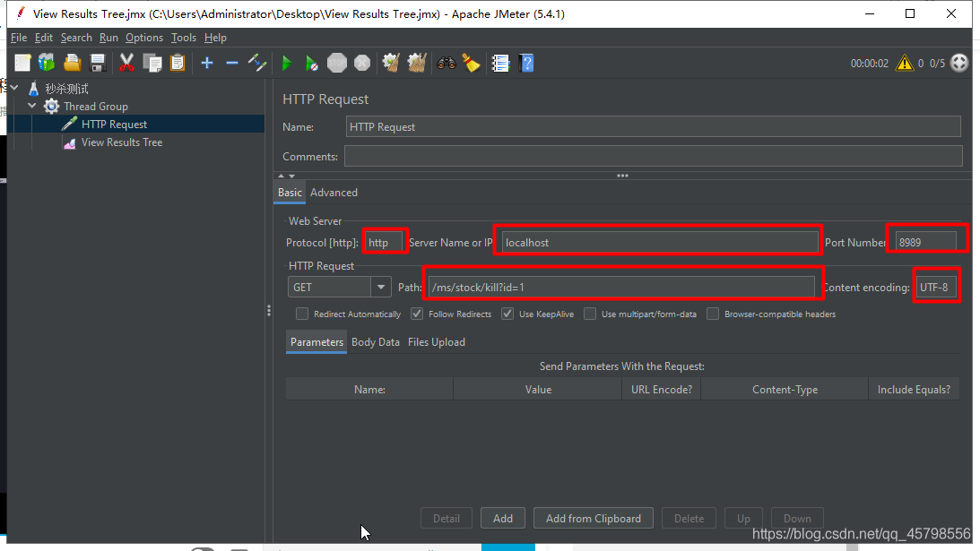Click the Open file folder icon
This screenshot has height=551, width=980.
(73, 63)
